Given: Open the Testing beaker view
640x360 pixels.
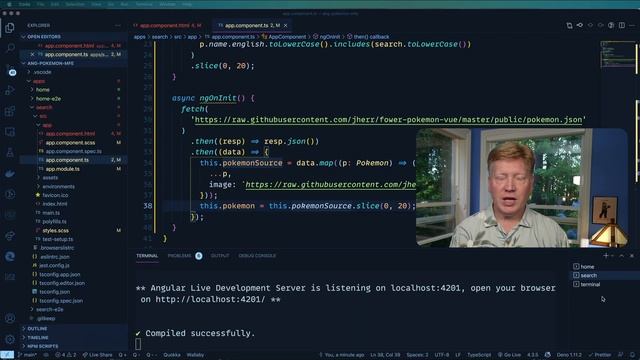Looking at the screenshot, I should tap(10, 153).
